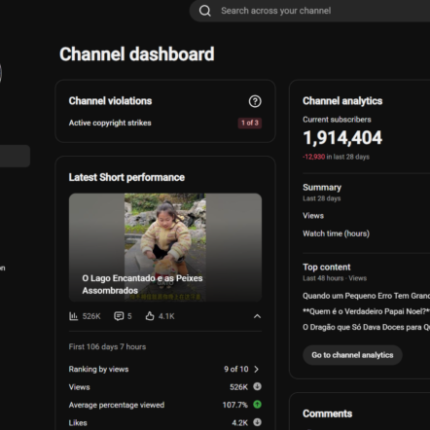Click the search magnifier icon
This screenshot has width=430, height=430.
coord(205,11)
